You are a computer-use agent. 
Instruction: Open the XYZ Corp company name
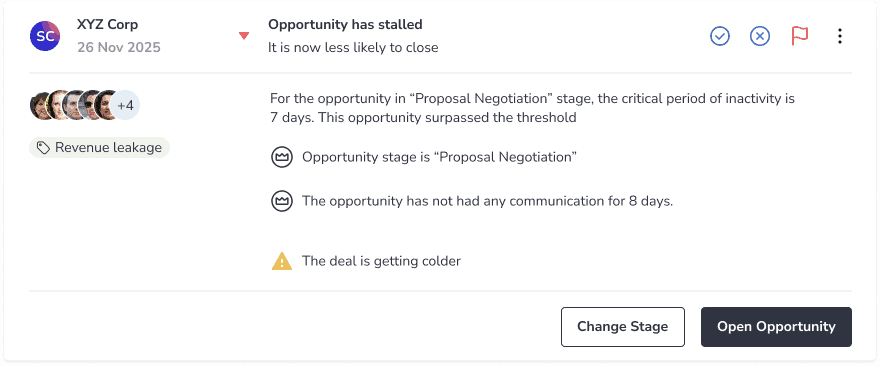pyautogui.click(x=107, y=25)
